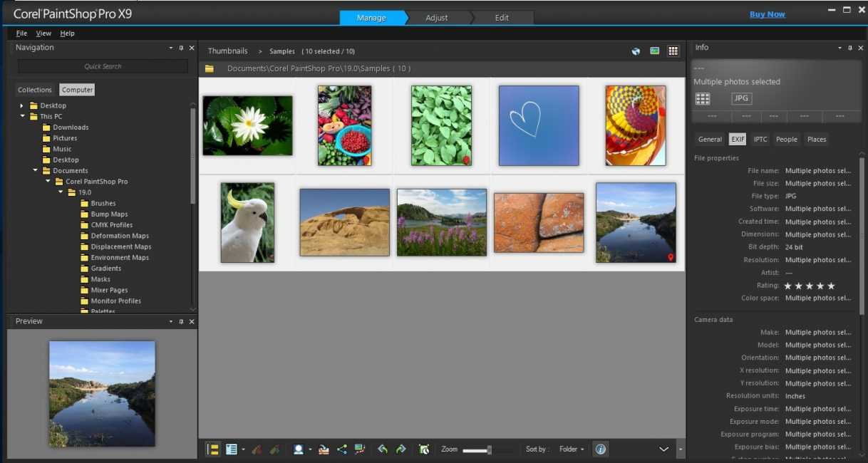
Task: Click the face/people tagging icon
Action: click(x=299, y=449)
